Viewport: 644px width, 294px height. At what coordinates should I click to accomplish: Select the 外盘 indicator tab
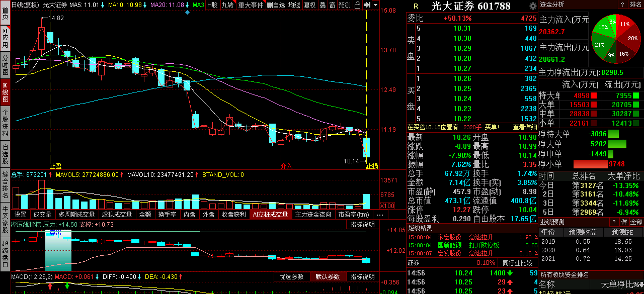tap(208, 215)
